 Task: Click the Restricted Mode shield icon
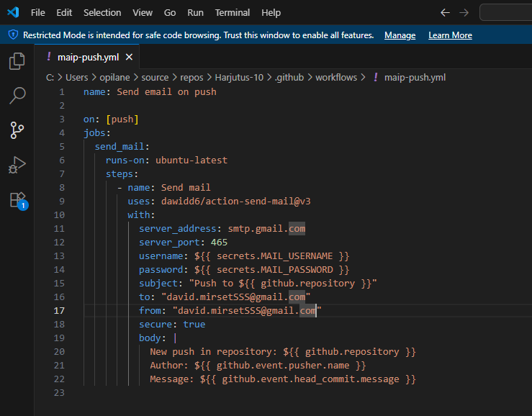(x=13, y=35)
